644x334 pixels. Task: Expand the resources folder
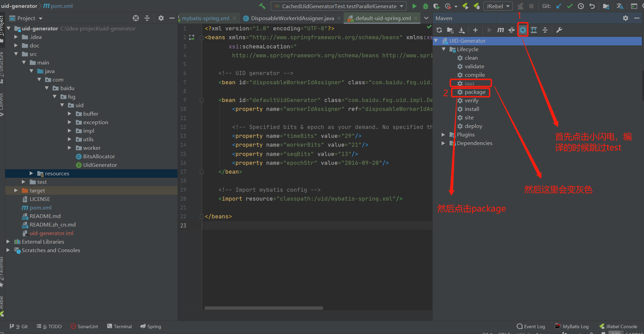[31, 173]
